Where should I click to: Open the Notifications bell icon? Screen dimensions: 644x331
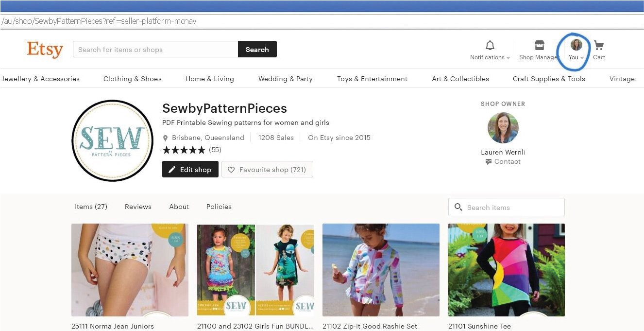[490, 46]
